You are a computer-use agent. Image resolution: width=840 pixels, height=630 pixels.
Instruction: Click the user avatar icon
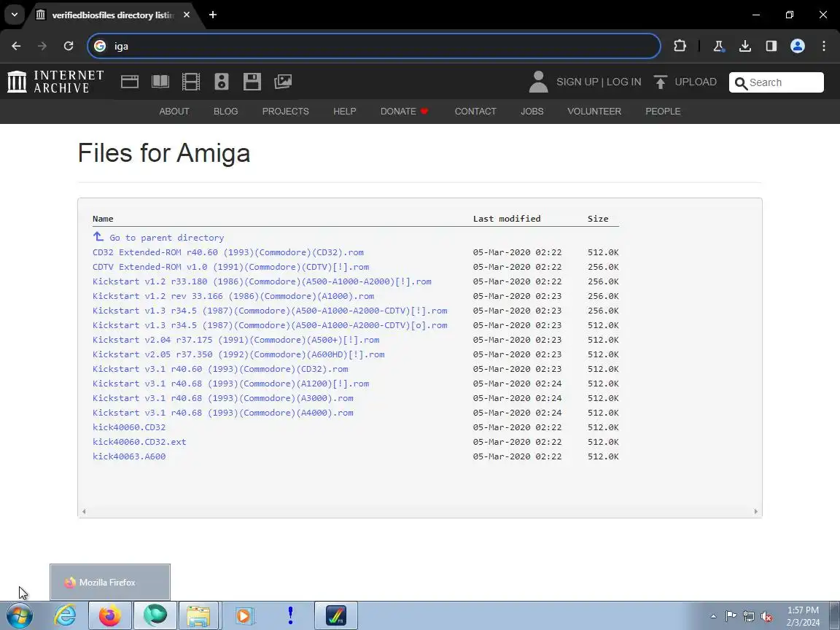pyautogui.click(x=538, y=82)
